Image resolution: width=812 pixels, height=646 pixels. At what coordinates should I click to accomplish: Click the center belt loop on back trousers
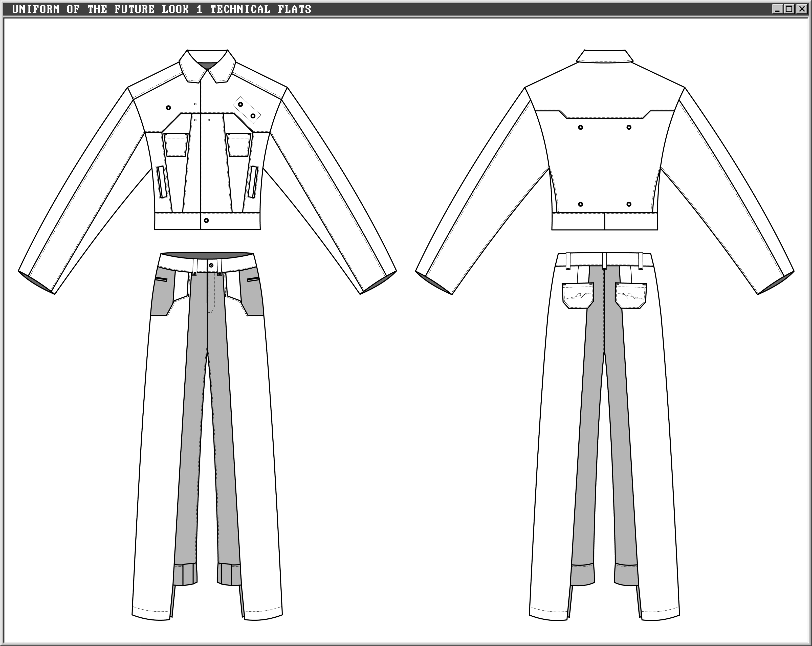point(604,261)
